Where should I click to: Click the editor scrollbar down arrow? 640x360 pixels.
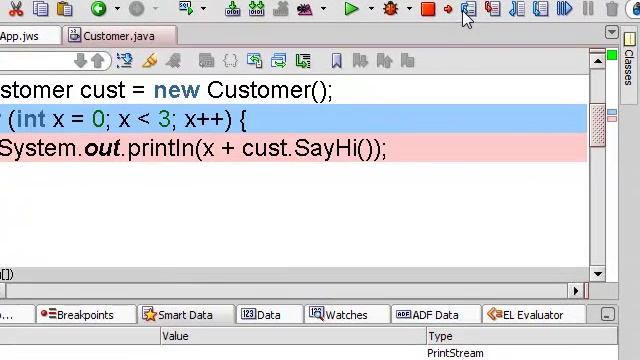(598, 274)
